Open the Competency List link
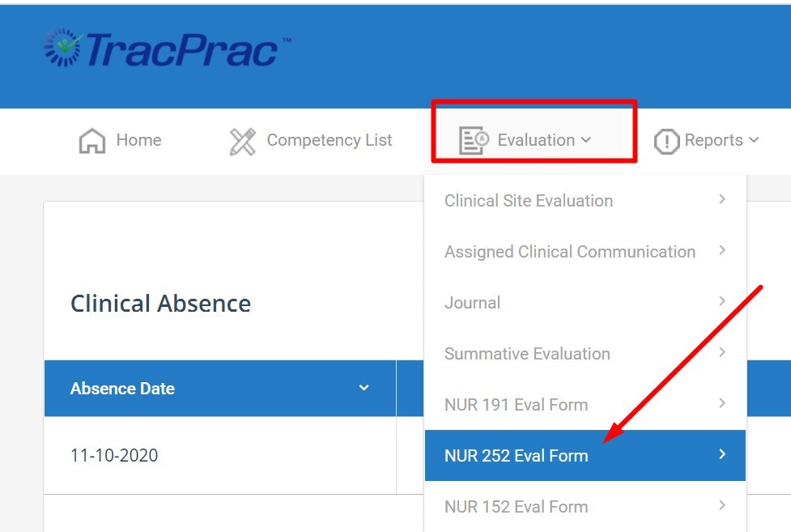This screenshot has height=532, width=791. [x=329, y=140]
